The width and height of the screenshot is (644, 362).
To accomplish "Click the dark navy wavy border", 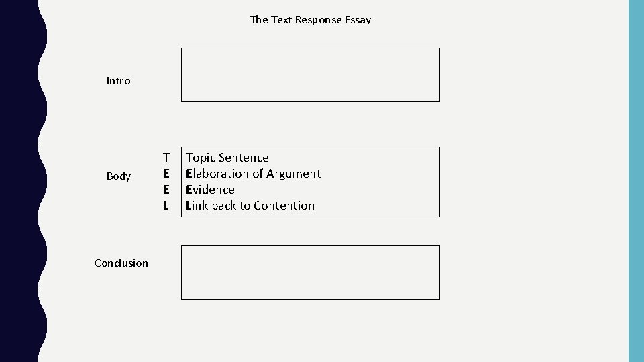I will point(20,181).
